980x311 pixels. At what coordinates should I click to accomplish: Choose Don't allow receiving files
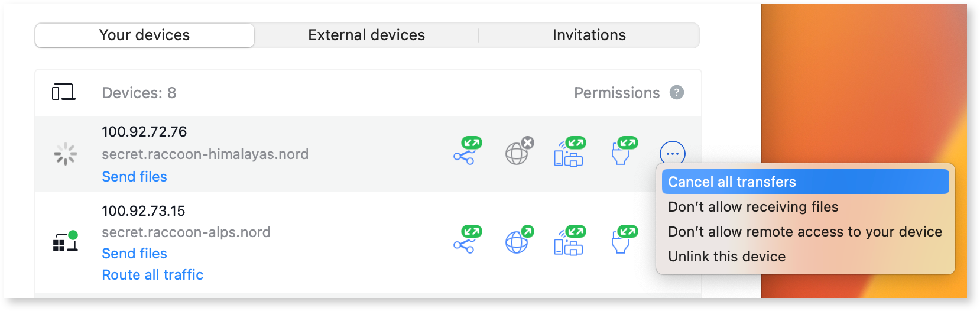click(753, 207)
